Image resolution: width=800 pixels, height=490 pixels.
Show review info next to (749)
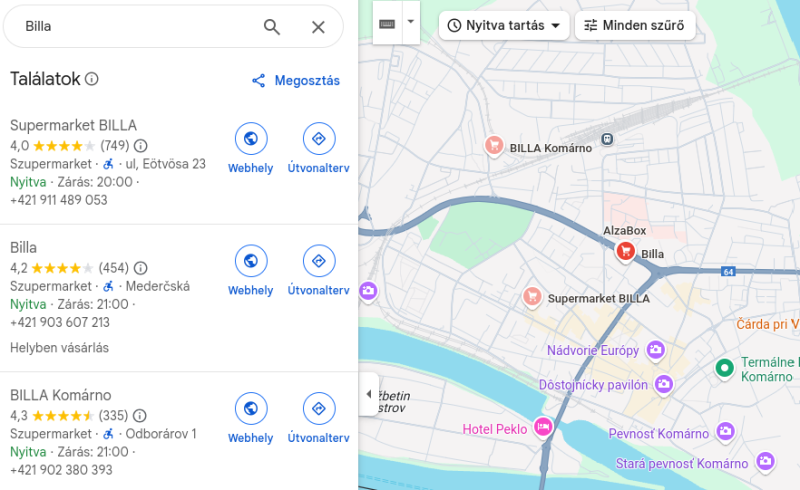pos(140,146)
